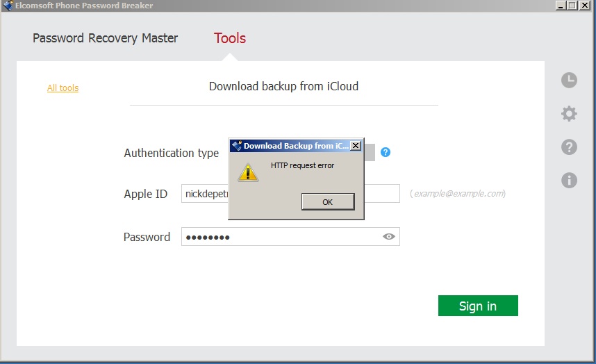Open the history clock icon in sidebar

[x=569, y=80]
